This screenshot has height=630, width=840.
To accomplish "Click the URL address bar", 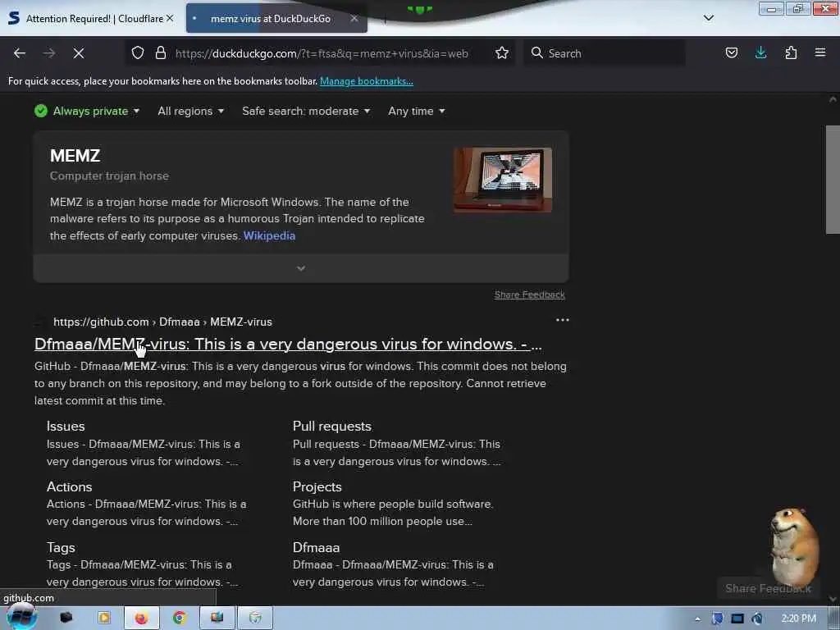I will pyautogui.click(x=322, y=53).
